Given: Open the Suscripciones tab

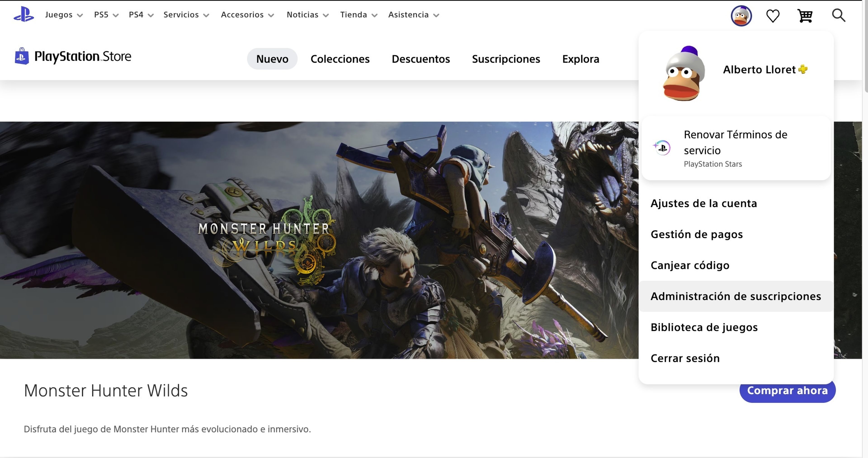Looking at the screenshot, I should pyautogui.click(x=506, y=59).
